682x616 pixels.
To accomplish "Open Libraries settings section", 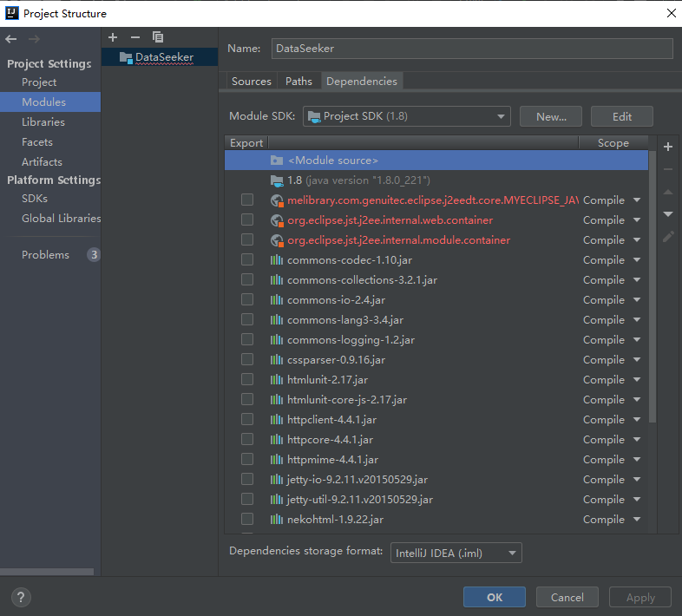I will coord(43,122).
